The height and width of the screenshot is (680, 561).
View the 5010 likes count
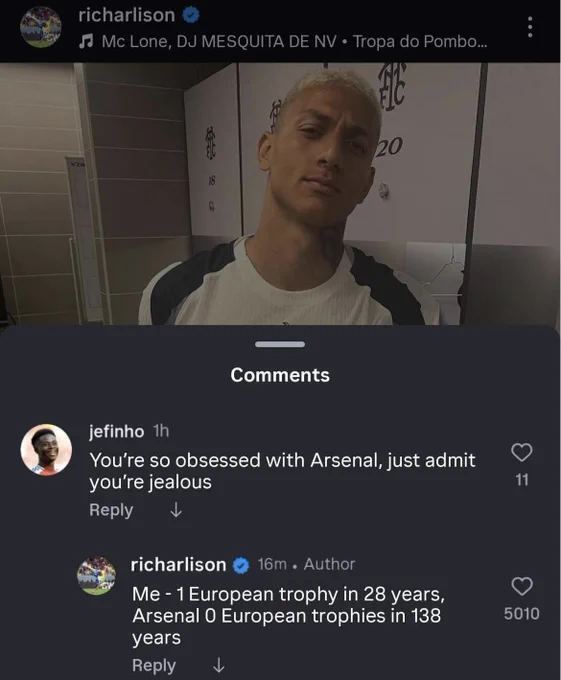pyautogui.click(x=522, y=614)
